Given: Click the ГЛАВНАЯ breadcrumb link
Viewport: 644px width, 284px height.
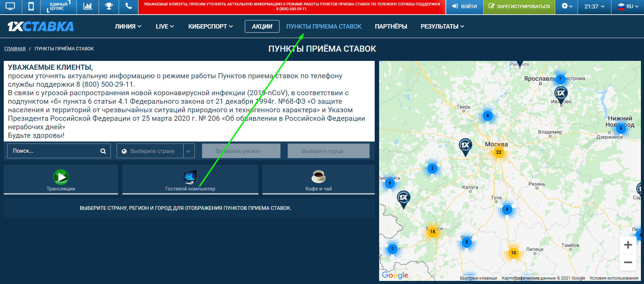Looking at the screenshot, I should pyautogui.click(x=15, y=49).
